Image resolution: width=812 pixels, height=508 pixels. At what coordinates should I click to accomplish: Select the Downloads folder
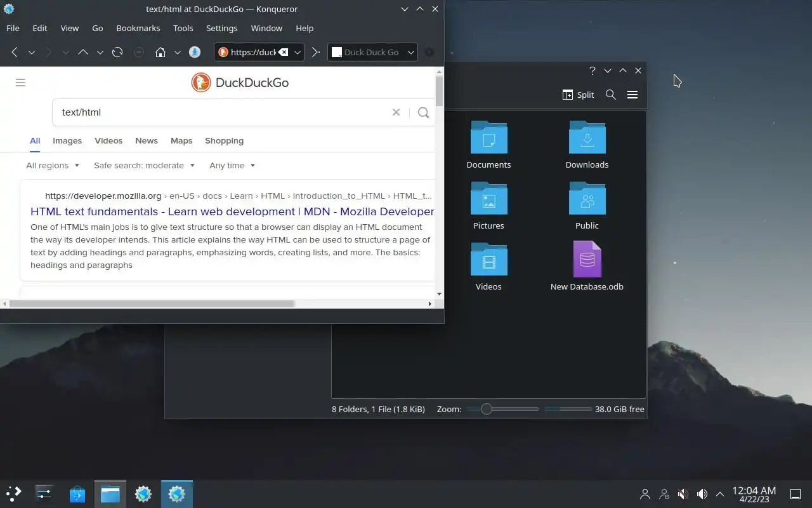click(587, 145)
